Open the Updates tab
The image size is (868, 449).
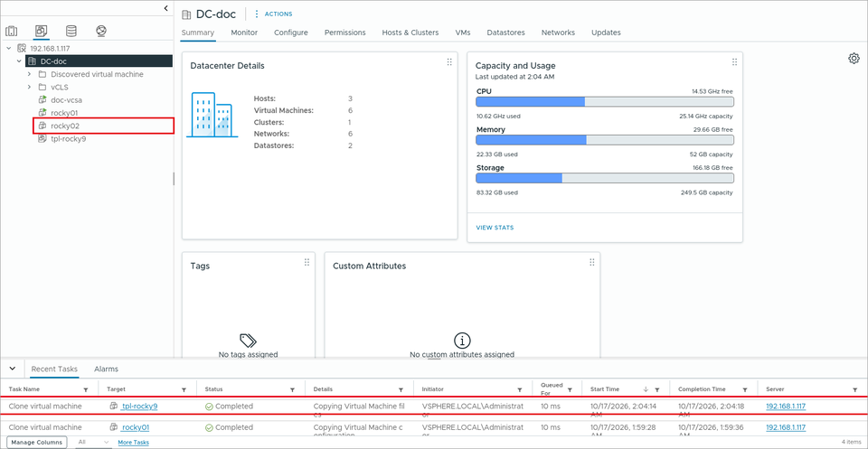[x=606, y=33]
